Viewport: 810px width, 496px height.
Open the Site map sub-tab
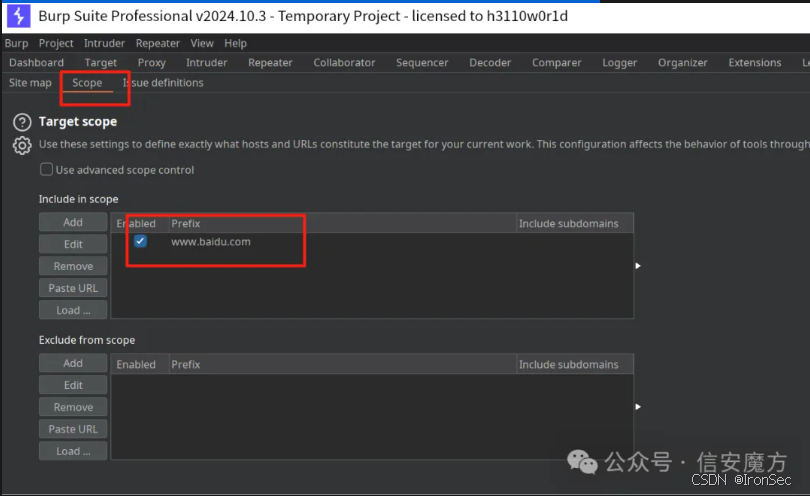click(x=30, y=83)
